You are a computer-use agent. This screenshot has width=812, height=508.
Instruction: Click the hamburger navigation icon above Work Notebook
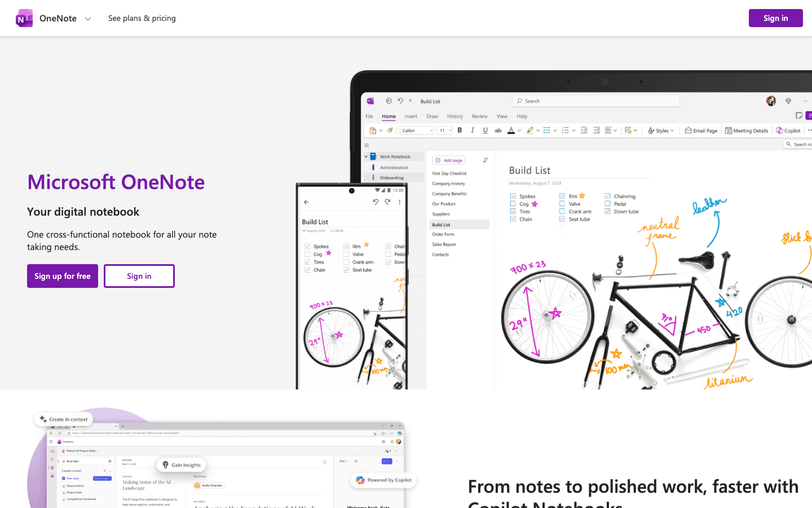(x=367, y=145)
